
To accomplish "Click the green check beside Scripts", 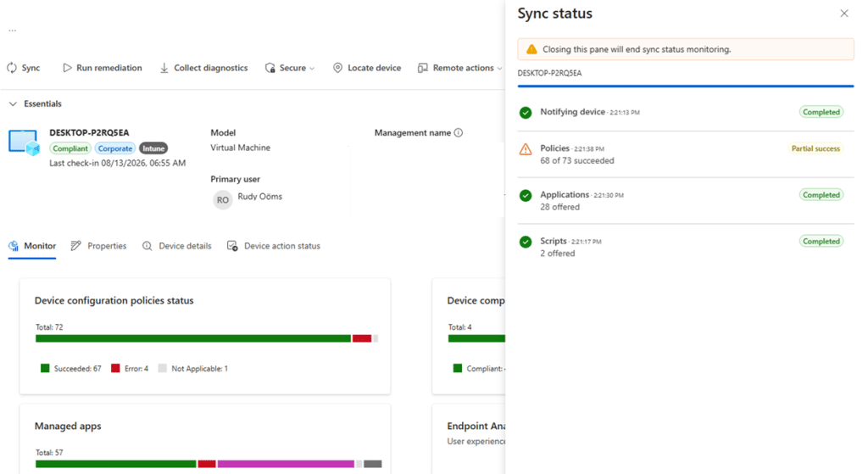I will pos(526,242).
